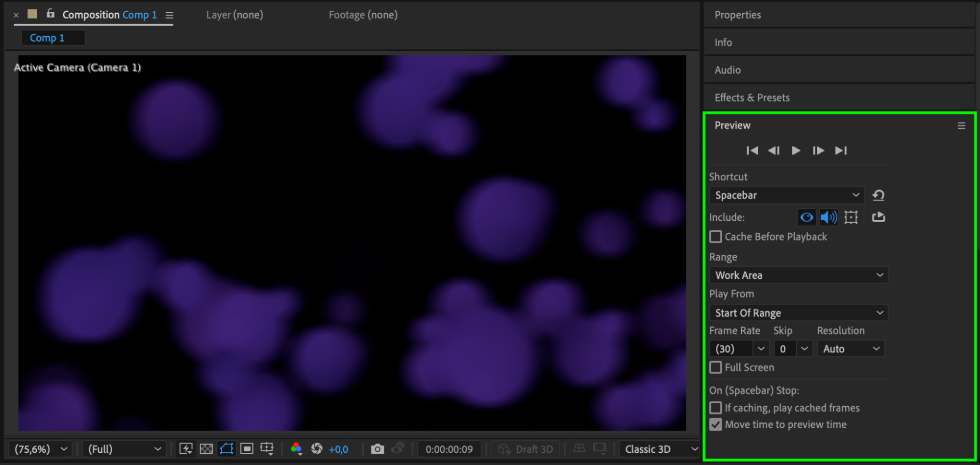Reset preview shortcut settings to default

878,195
